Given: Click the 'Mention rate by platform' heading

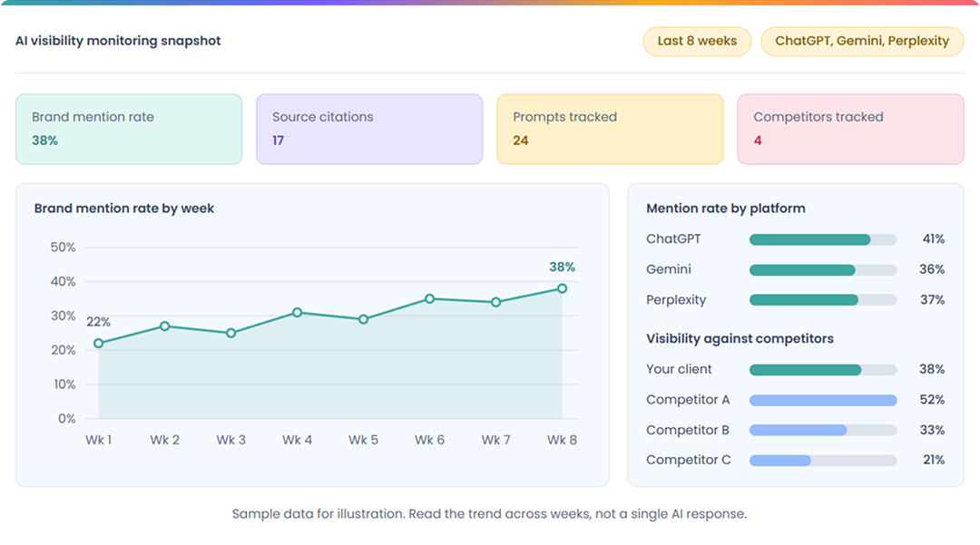Looking at the screenshot, I should 726,209.
